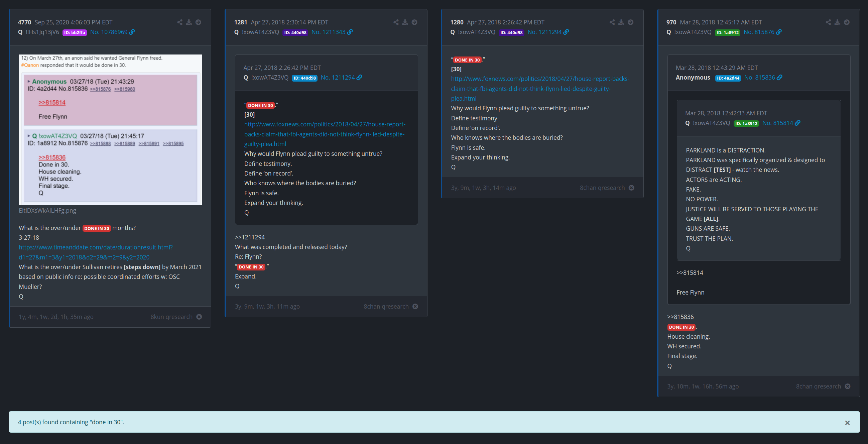
Task: Click the 8kun qresearch source label
Action: (171, 317)
